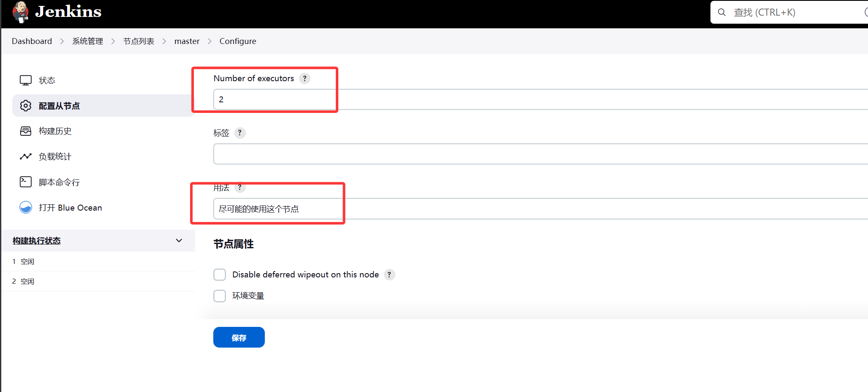Open the 状态 sidebar item

103,80
